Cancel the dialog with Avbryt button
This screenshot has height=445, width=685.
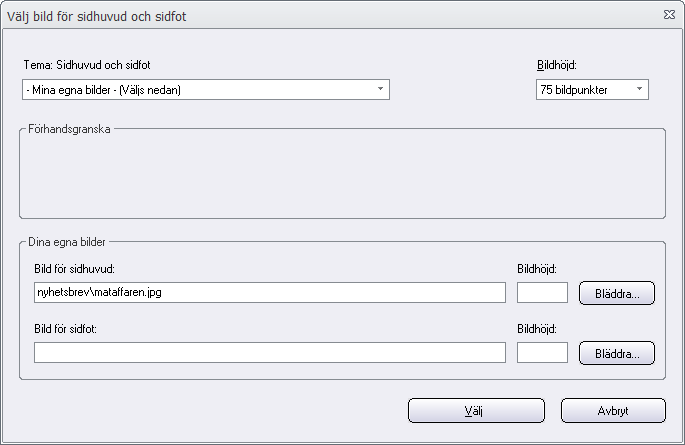[613, 411]
